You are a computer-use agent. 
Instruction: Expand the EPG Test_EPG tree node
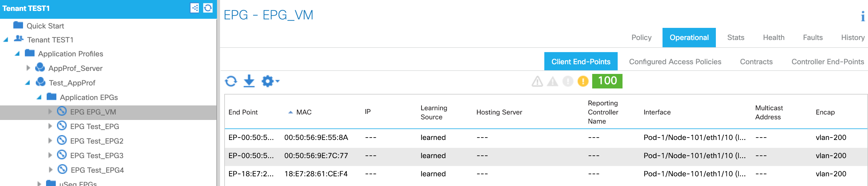pos(50,126)
